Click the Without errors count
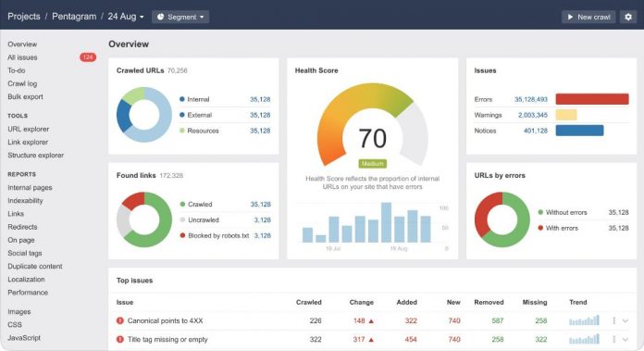This screenshot has width=644, height=351. [x=618, y=212]
